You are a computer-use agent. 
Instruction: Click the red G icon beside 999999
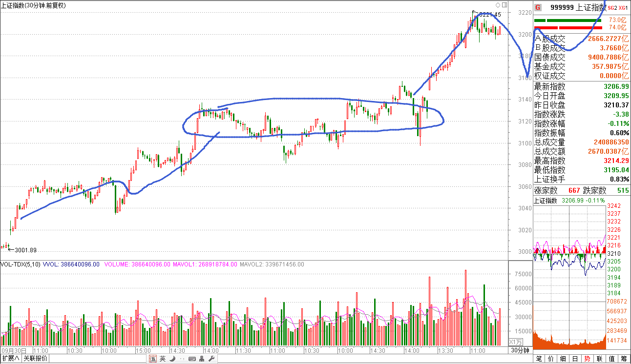(x=538, y=7)
